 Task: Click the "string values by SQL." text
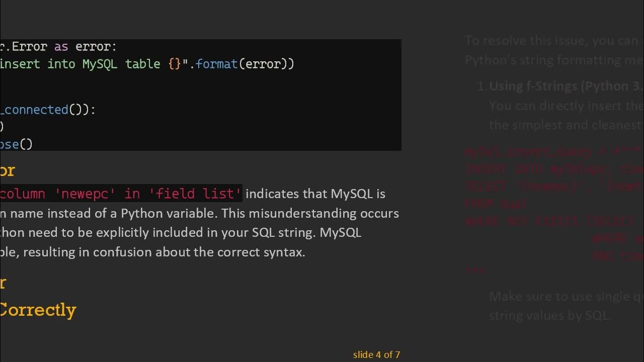(x=550, y=316)
